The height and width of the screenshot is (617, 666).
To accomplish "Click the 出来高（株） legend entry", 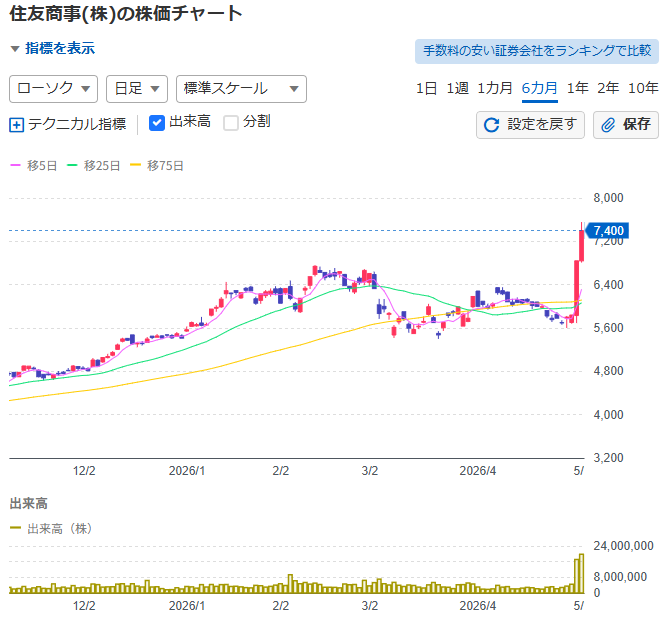I will tap(51, 529).
